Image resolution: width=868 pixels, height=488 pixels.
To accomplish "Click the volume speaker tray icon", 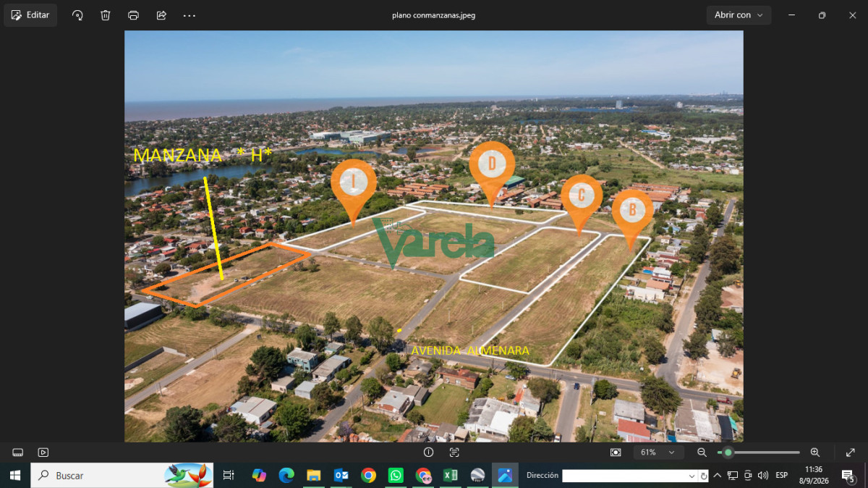I will (763, 476).
